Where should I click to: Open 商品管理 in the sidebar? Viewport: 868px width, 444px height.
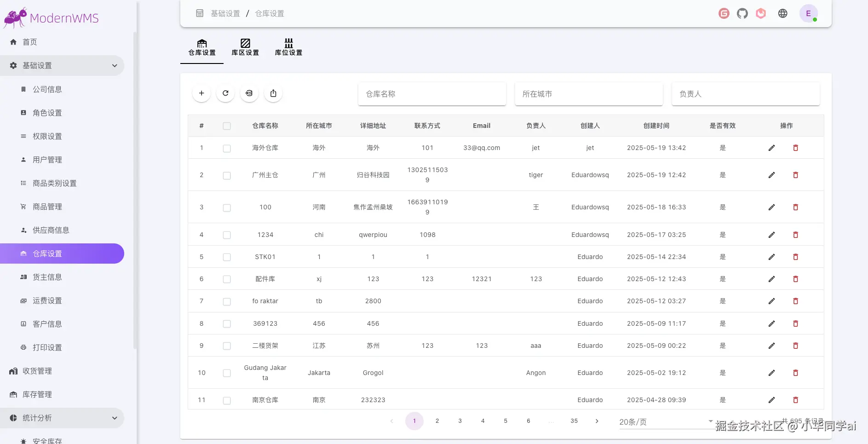(62, 207)
